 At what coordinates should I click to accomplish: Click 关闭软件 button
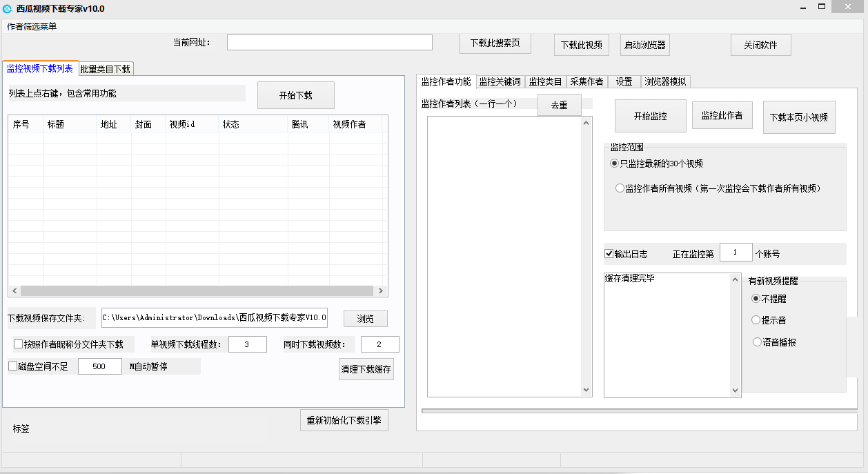[x=760, y=45]
